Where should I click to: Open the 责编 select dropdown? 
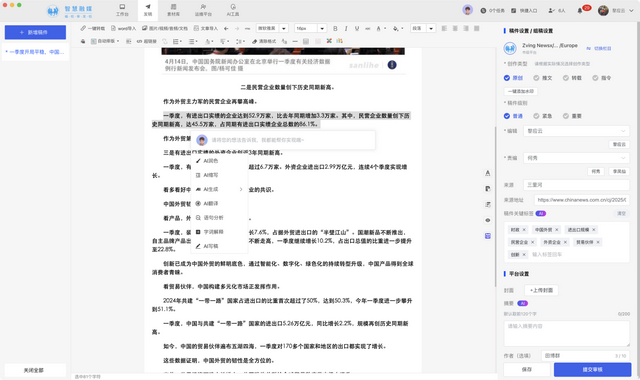(576, 158)
